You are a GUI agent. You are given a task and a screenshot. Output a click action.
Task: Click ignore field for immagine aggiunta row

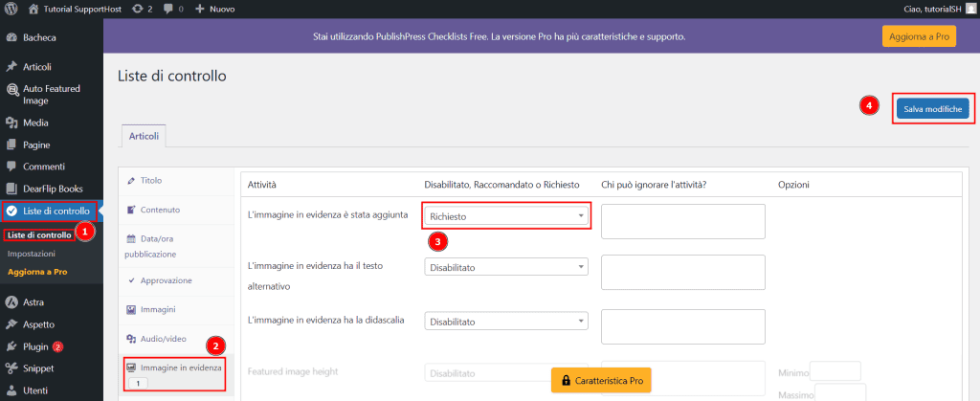pos(683,221)
